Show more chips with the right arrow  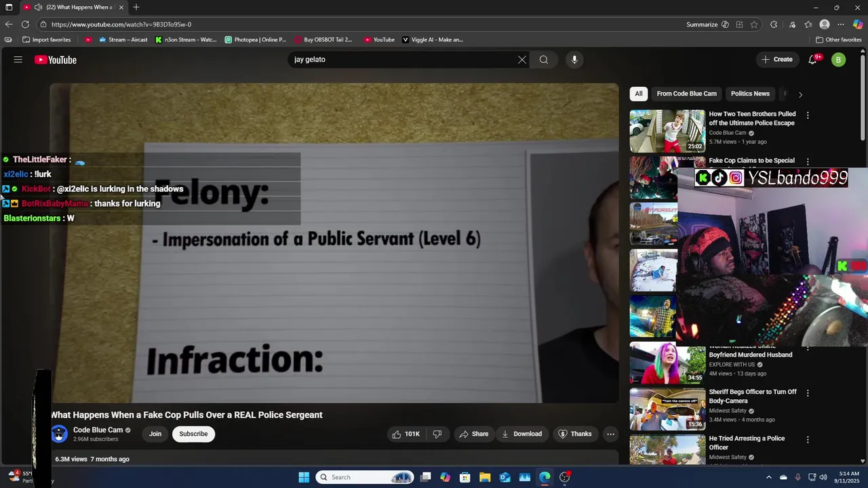tap(800, 94)
